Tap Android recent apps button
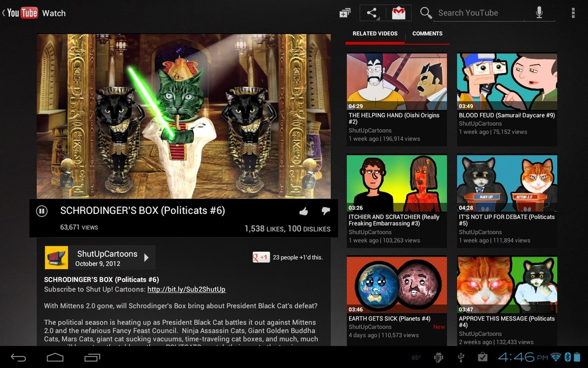Image resolution: width=588 pixels, height=368 pixels. tap(92, 358)
